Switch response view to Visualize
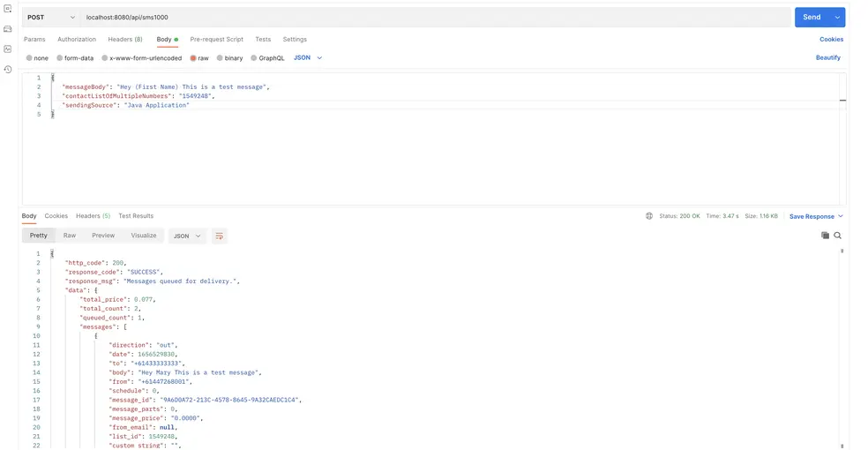 pos(144,236)
